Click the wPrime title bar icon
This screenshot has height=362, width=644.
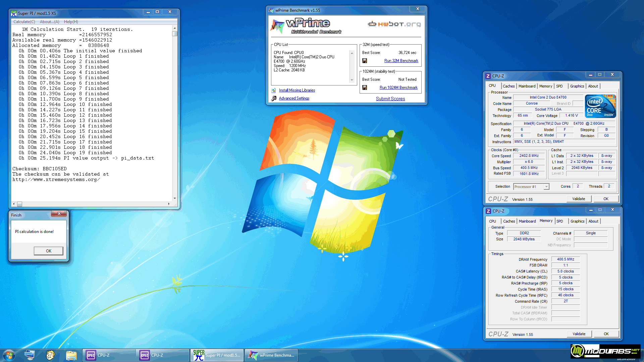(x=271, y=10)
